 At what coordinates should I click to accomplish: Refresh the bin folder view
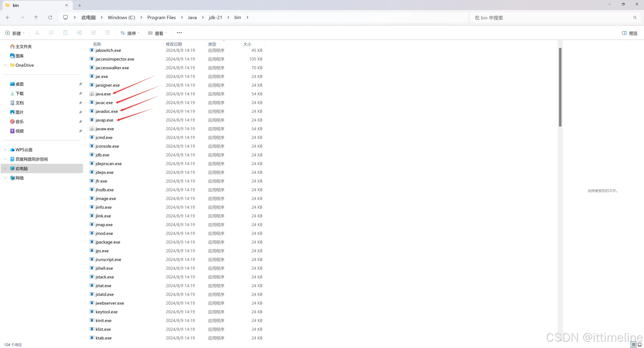pos(50,17)
